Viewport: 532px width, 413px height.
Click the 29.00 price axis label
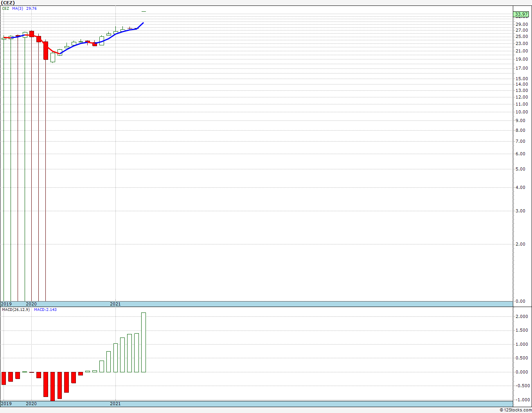coord(522,24)
